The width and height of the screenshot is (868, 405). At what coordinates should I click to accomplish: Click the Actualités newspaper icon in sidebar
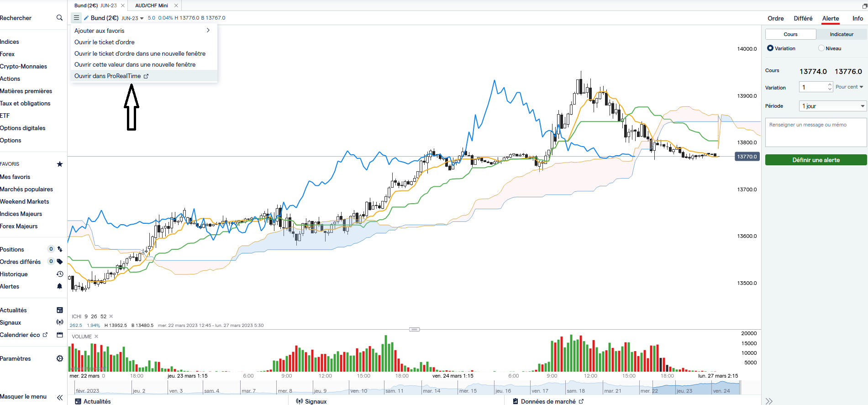60,310
